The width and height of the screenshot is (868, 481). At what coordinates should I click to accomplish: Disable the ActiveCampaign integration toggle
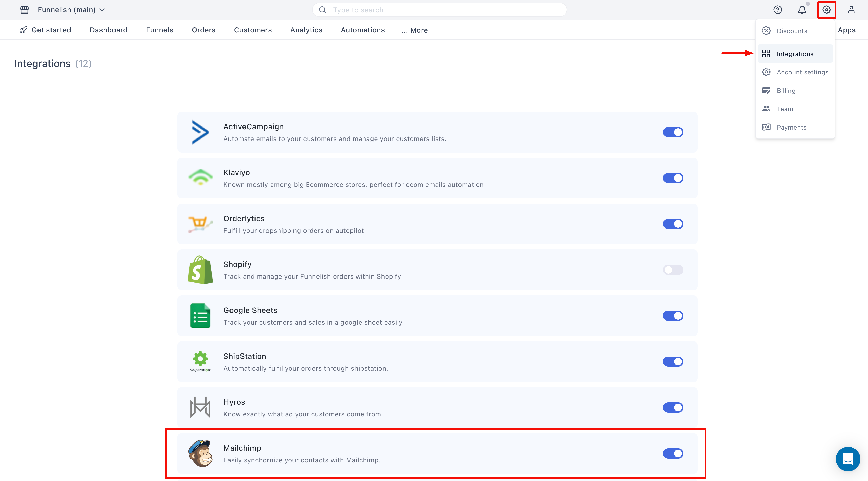pyautogui.click(x=673, y=132)
